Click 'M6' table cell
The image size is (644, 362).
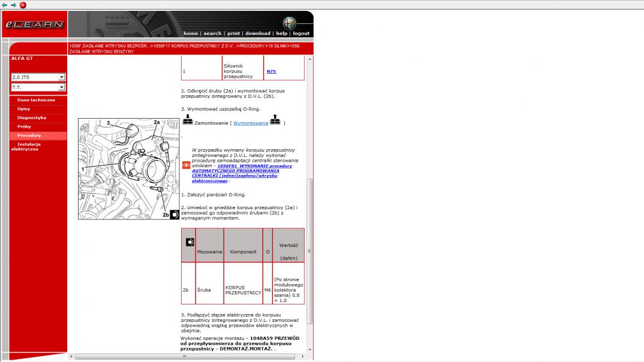[268, 283]
